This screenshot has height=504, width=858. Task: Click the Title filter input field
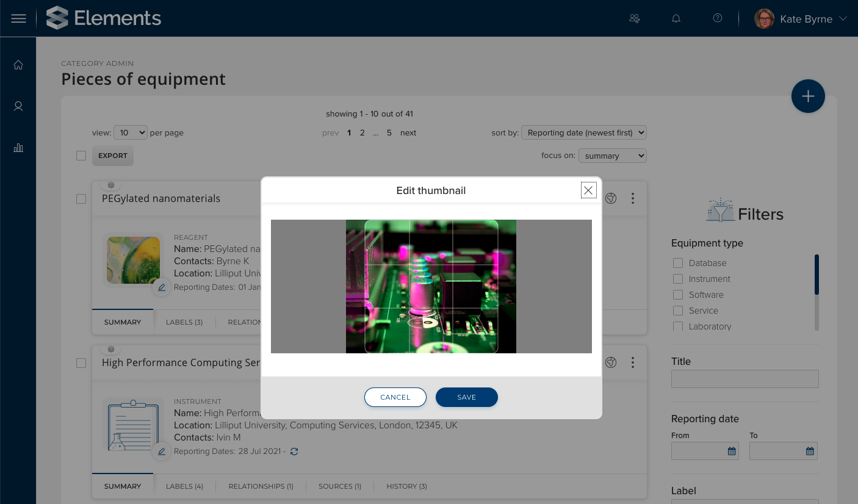click(744, 379)
